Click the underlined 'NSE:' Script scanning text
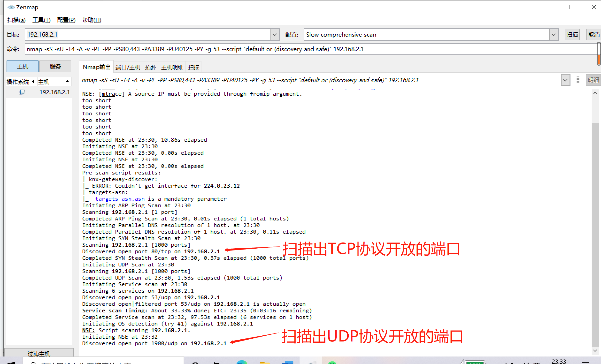 88,330
